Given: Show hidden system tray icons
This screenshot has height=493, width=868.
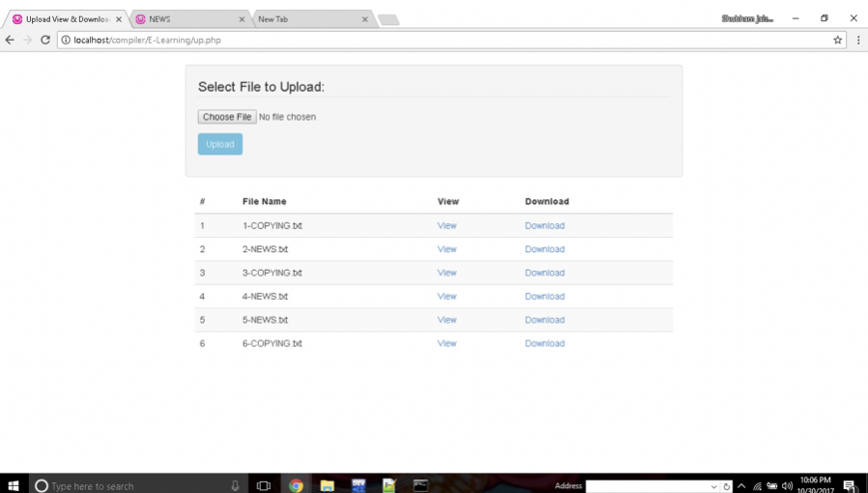Looking at the screenshot, I should pyautogui.click(x=741, y=486).
